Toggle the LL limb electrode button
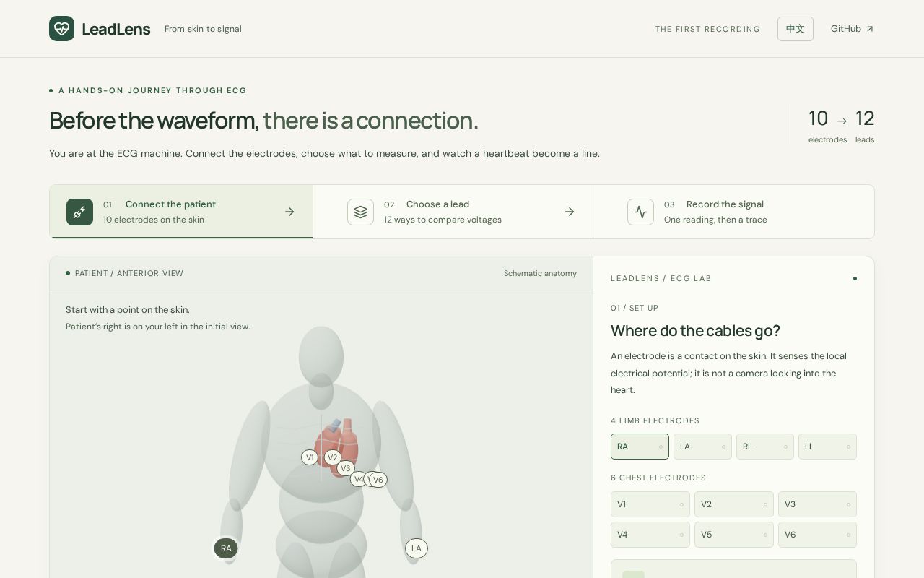Screen dimensions: 924x578 [827, 447]
